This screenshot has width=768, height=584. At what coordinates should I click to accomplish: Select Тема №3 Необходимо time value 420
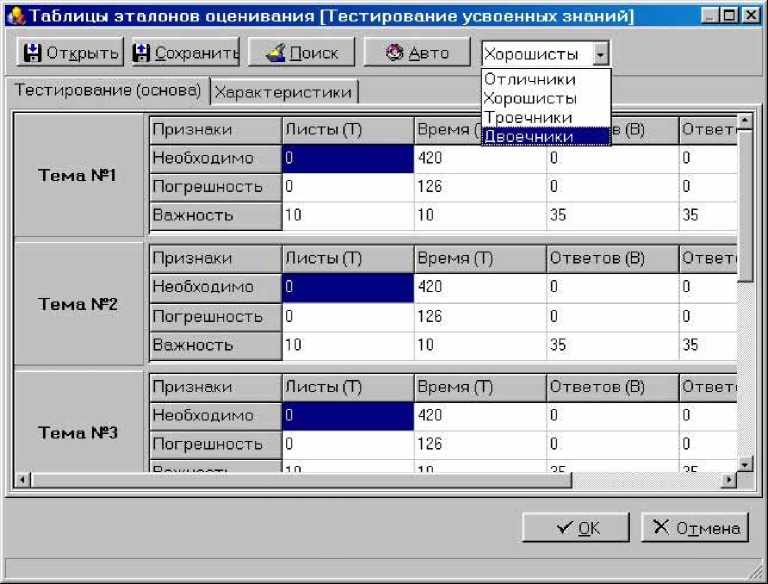pos(480,416)
